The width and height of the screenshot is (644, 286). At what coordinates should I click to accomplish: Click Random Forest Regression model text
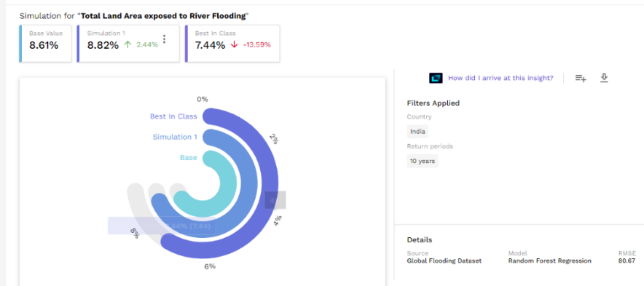pos(549,261)
